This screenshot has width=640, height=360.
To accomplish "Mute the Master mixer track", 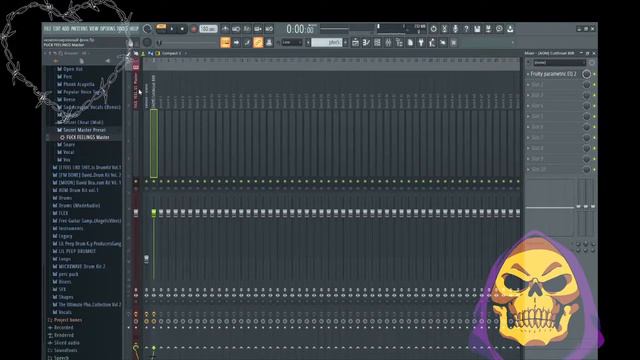I will tap(136, 181).
